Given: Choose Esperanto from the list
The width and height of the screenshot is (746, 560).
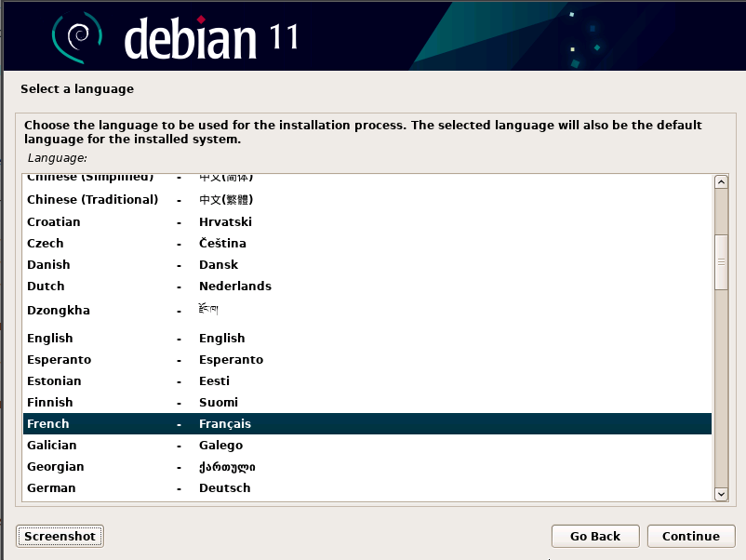Looking at the screenshot, I should pyautogui.click(x=59, y=360).
